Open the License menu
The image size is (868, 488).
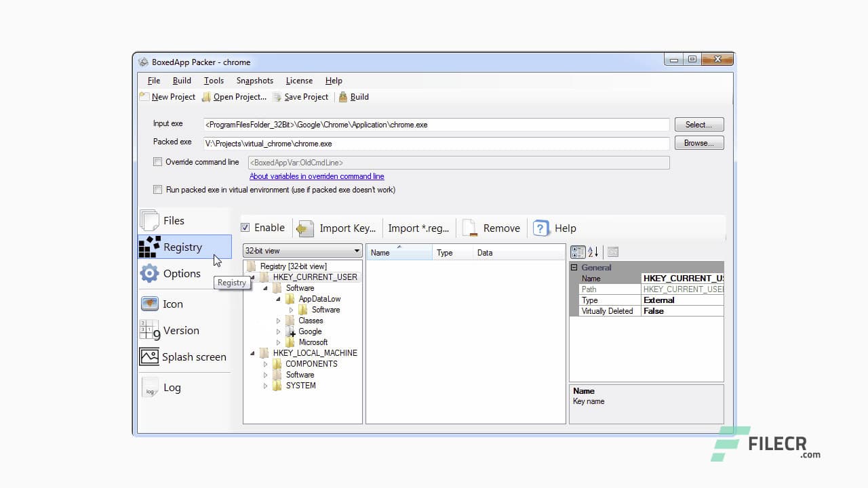[299, 81]
